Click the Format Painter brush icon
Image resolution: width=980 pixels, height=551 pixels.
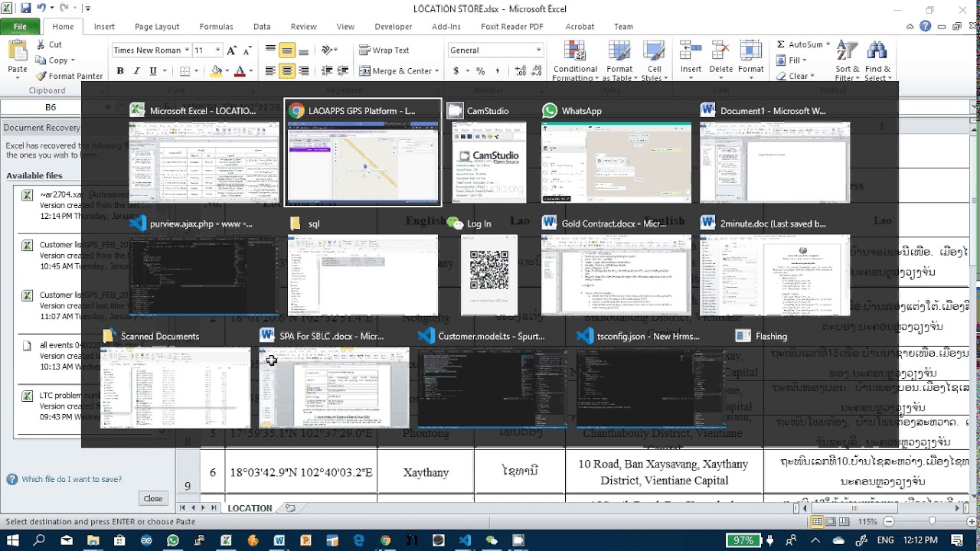tap(41, 76)
